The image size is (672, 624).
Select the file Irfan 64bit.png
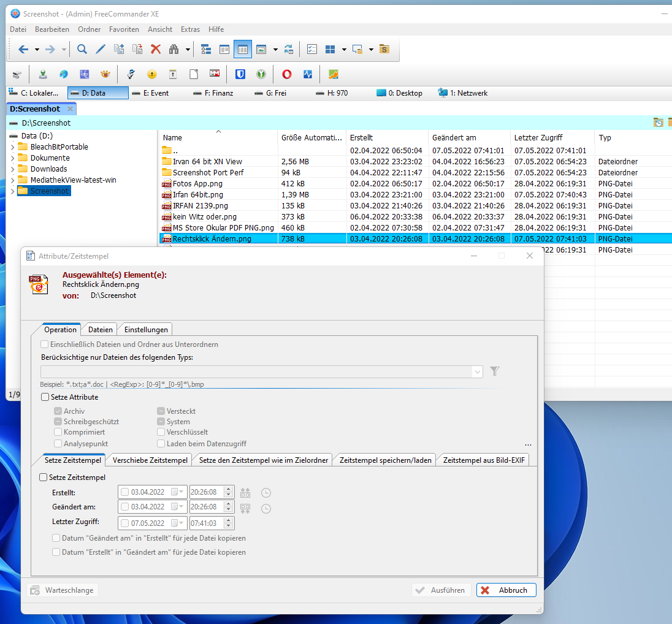(197, 194)
